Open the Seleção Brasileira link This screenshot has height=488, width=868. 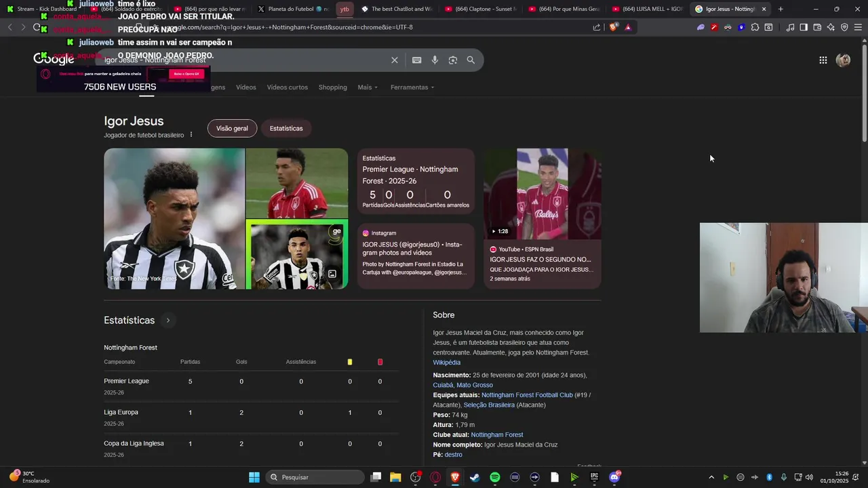(489, 405)
